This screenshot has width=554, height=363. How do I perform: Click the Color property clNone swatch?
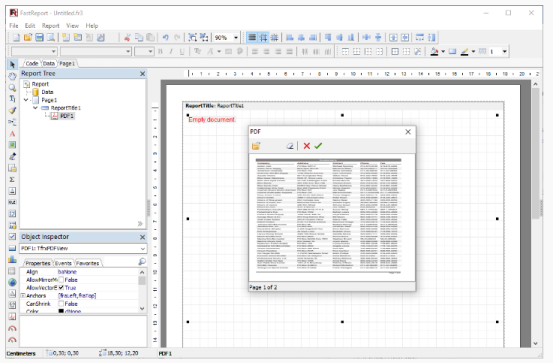[x=61, y=311]
